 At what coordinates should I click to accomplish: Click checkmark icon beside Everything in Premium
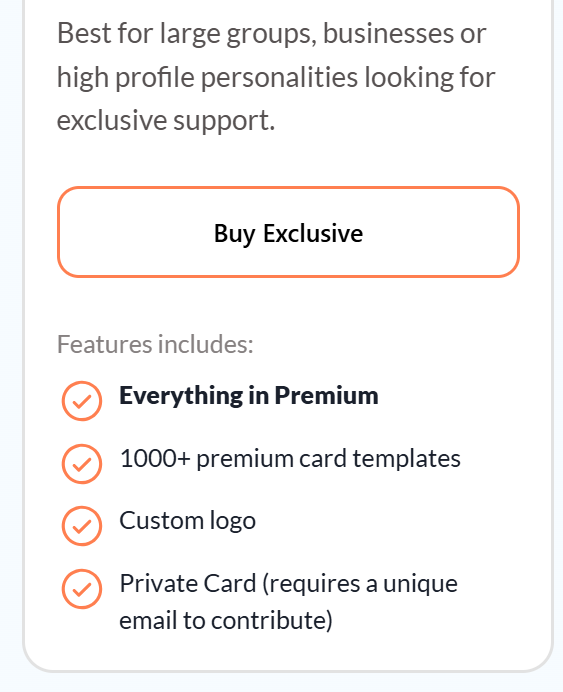[x=82, y=401]
